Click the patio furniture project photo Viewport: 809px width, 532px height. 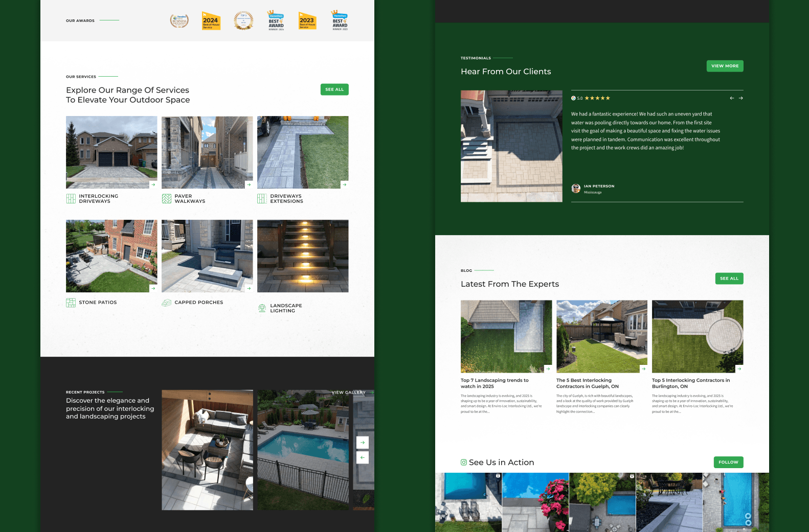click(207, 450)
